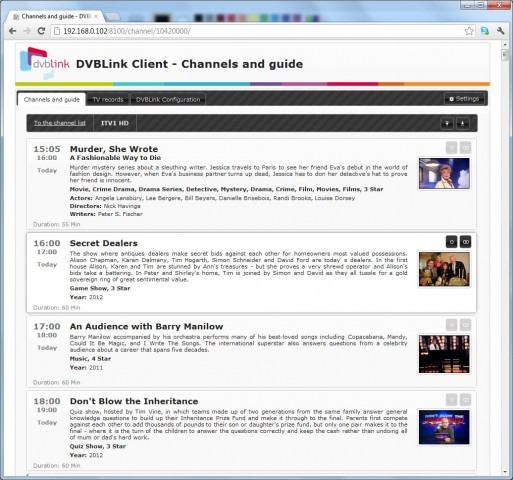The image size is (513, 480).
Task: Follow the To the channel list link
Action: point(60,123)
